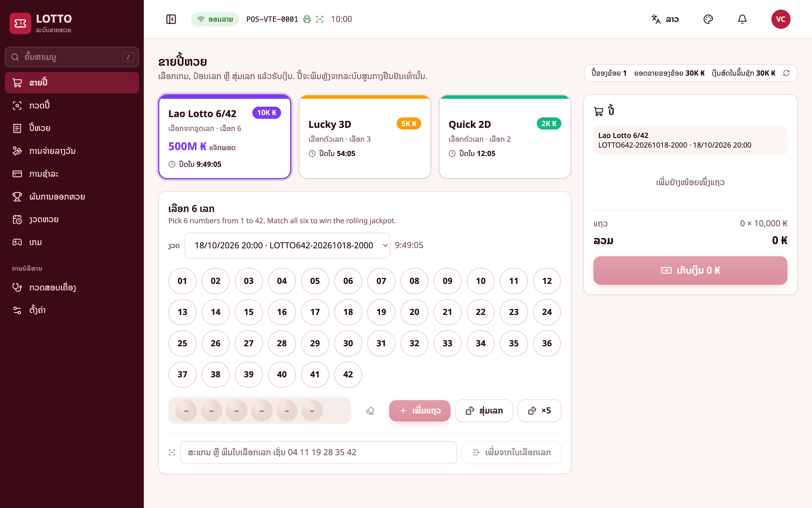Open ປີ້ຫວຍ tickets list menu
The width and height of the screenshot is (812, 508).
(x=72, y=128)
